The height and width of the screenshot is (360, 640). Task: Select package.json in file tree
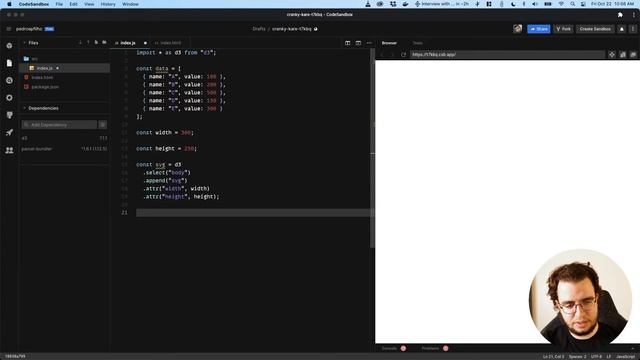coord(44,87)
